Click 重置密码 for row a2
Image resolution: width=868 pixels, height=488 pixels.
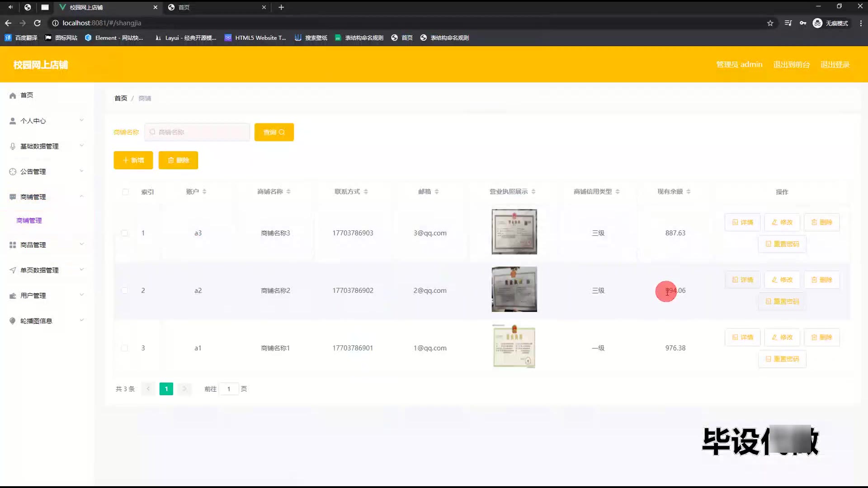tap(782, 301)
